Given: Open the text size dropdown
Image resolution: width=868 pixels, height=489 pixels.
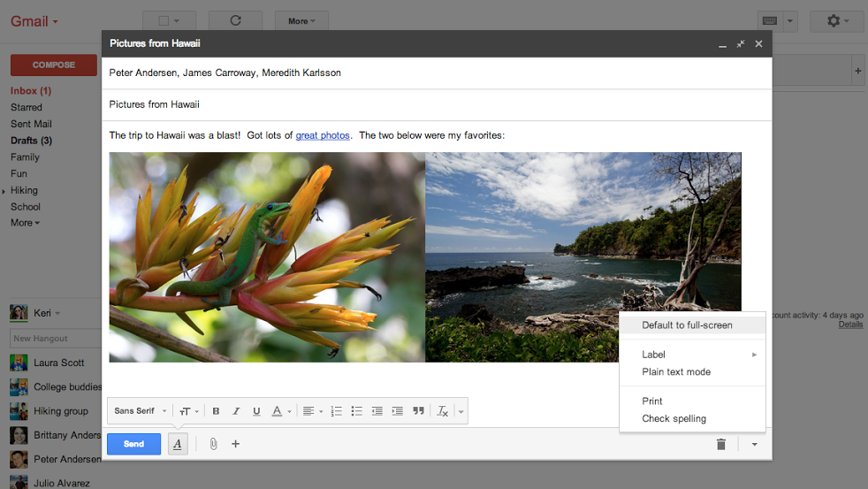Looking at the screenshot, I should [189, 411].
